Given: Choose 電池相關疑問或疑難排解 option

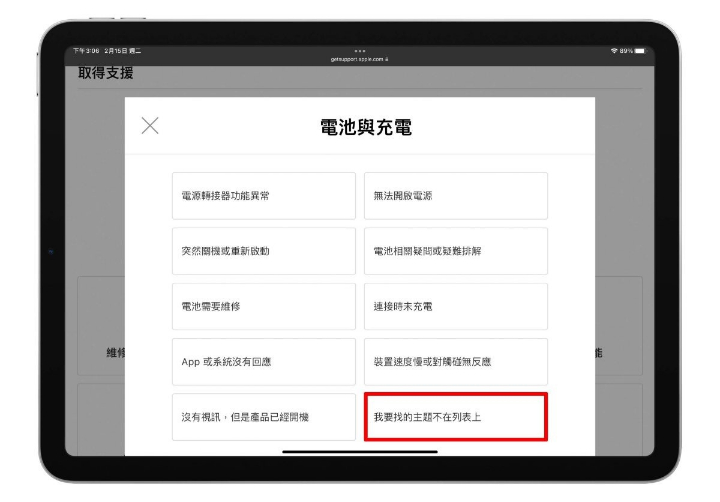Looking at the screenshot, I should click(x=455, y=251).
